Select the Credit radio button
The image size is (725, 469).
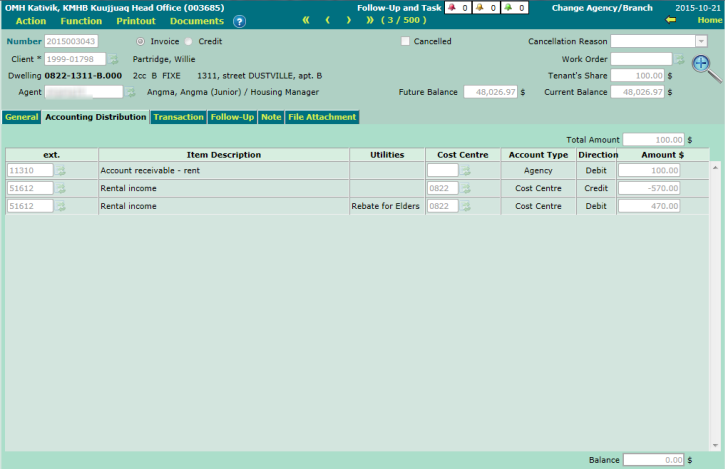[190, 42]
